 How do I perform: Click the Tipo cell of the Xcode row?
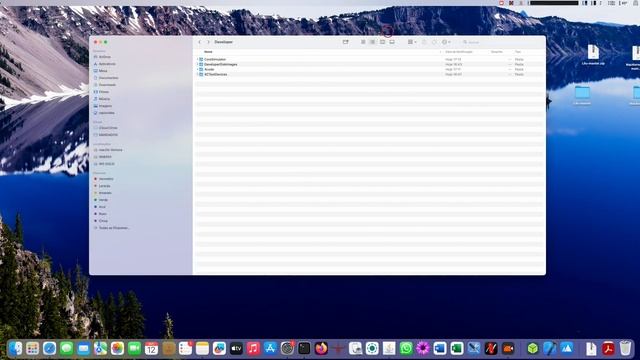tap(519, 69)
